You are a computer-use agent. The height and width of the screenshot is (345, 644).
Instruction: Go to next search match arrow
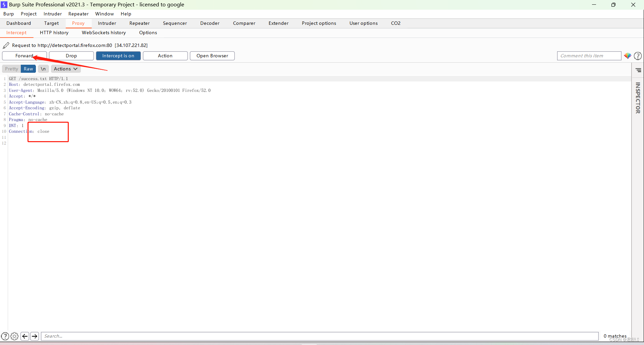click(35, 336)
